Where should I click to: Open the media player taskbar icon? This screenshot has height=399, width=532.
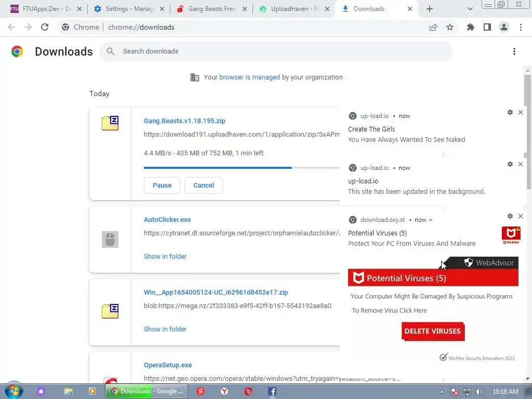coord(92,391)
